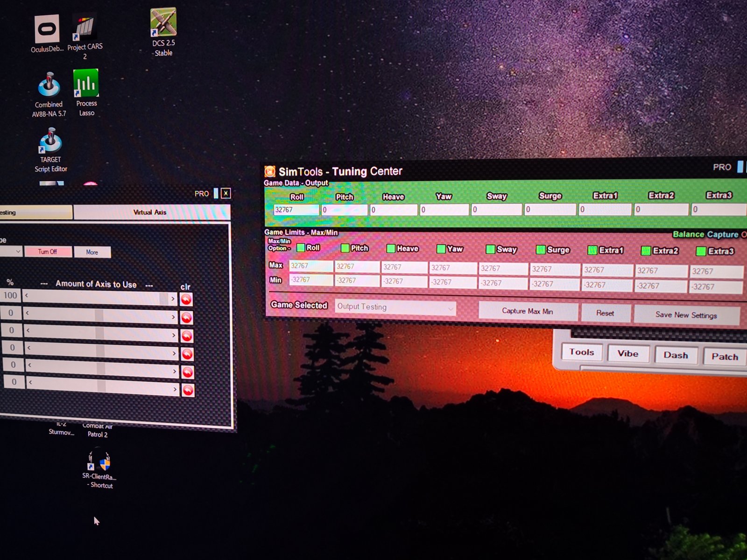Open the Process Lasso desktop shortcut
This screenshot has height=560, width=747.
[86, 93]
